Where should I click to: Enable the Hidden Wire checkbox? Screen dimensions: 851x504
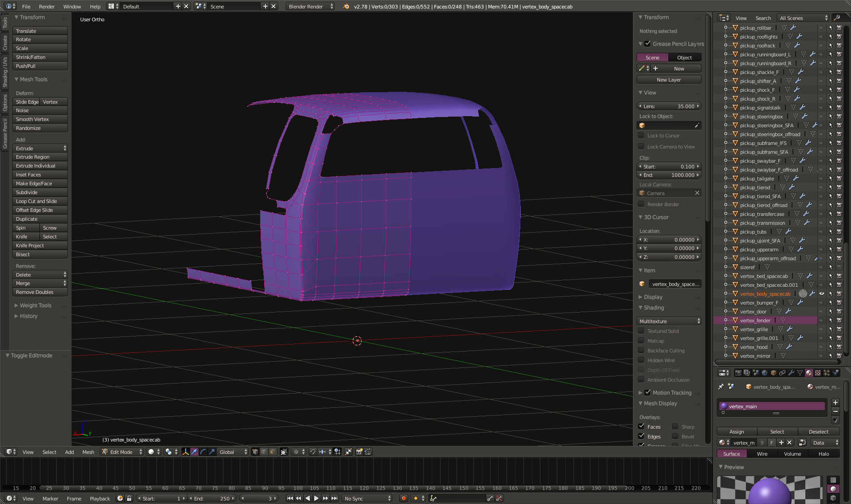coord(641,360)
